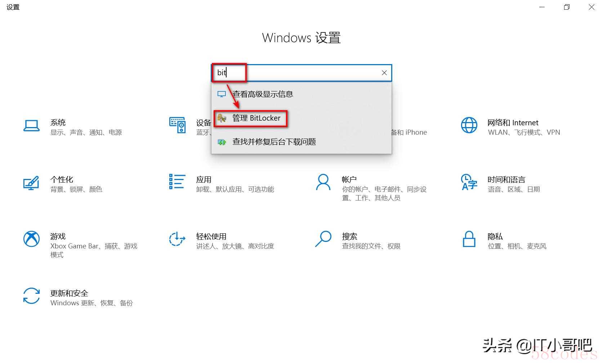Minimize the 设置 window
Viewport: 603px width, 364px height.
(542, 7)
